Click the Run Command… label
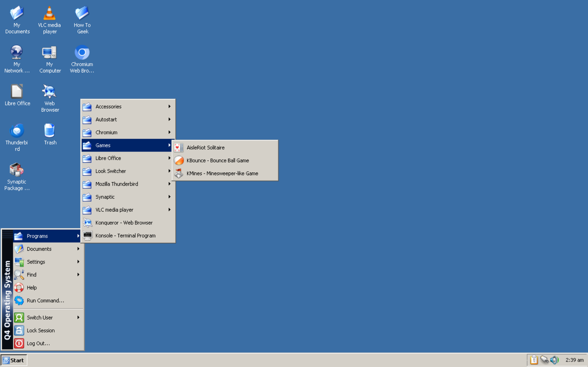588x367 pixels. pos(45,300)
